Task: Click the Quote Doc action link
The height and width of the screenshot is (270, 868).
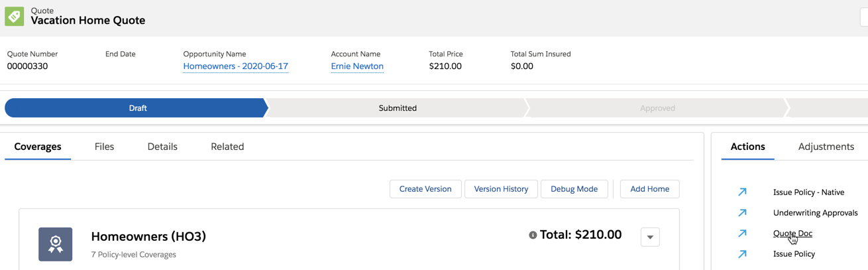Action: click(x=793, y=234)
